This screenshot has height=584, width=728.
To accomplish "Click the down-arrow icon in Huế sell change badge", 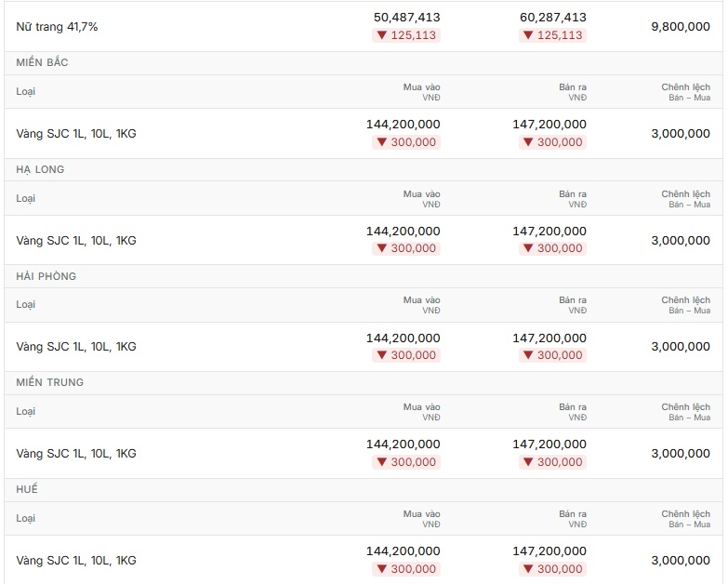I will 528,569.
